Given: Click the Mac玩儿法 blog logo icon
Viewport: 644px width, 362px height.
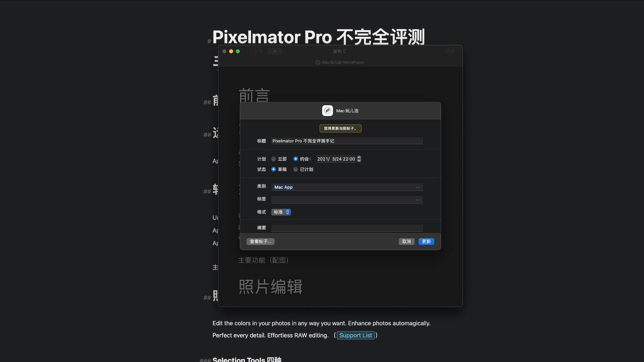Looking at the screenshot, I should [x=327, y=111].
